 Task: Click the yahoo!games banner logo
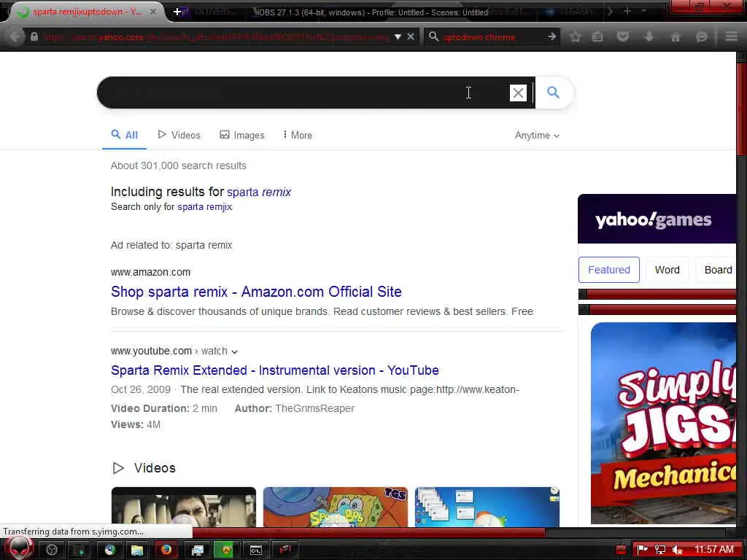(653, 219)
